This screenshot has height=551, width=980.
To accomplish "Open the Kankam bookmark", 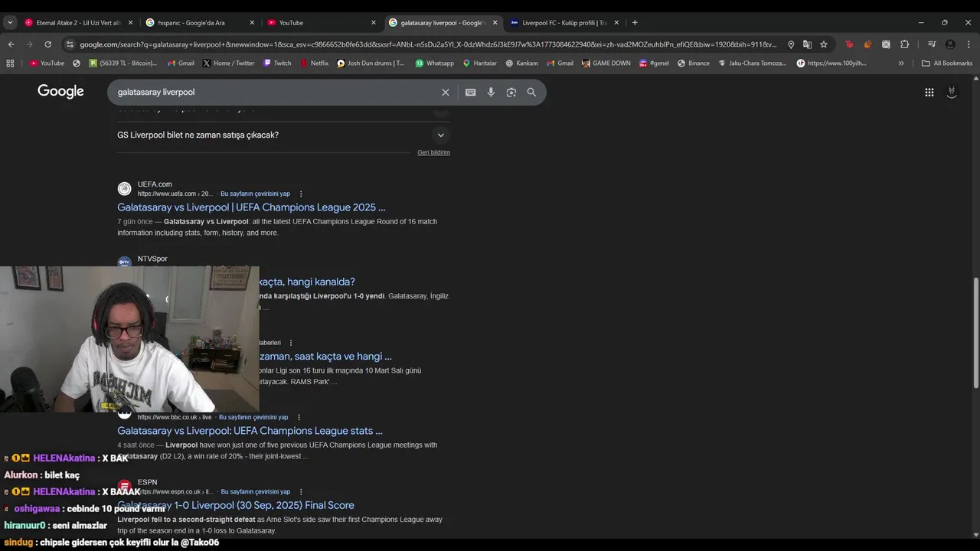I will click(521, 63).
